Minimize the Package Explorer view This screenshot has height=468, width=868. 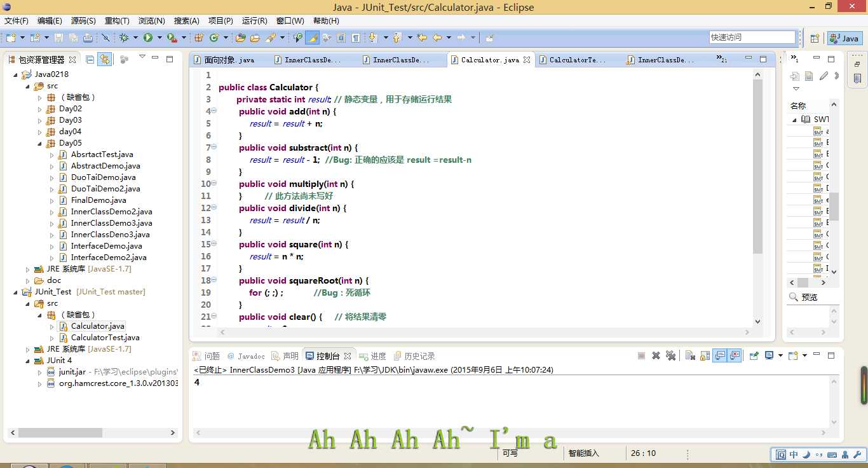[x=155, y=59]
